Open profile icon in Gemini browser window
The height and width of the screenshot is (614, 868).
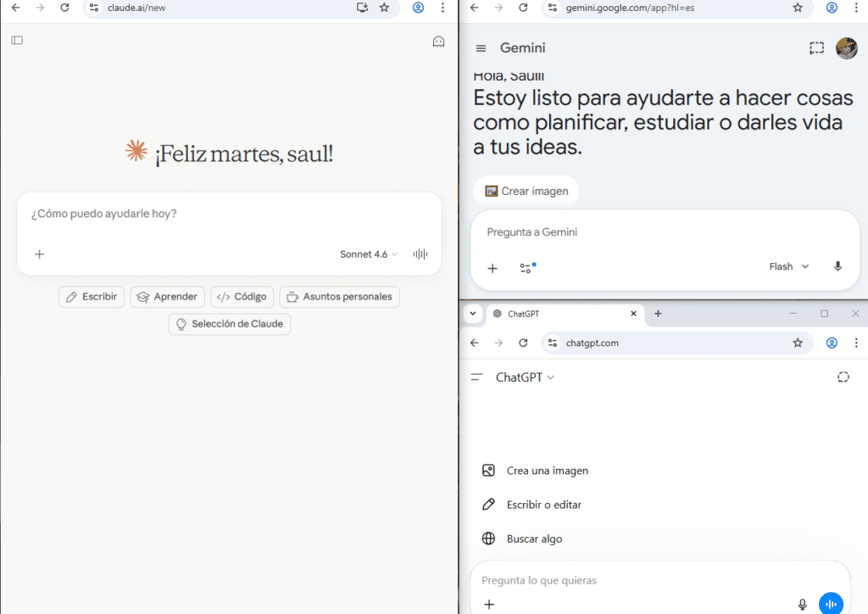(x=832, y=8)
